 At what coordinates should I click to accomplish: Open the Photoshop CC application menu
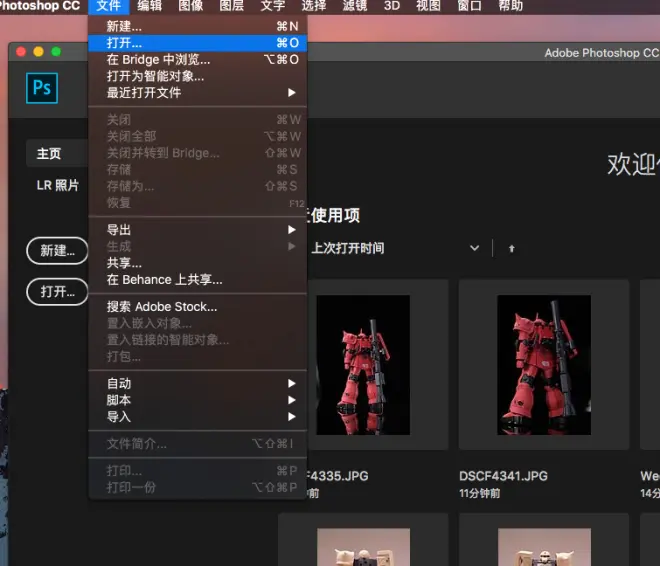coord(40,6)
